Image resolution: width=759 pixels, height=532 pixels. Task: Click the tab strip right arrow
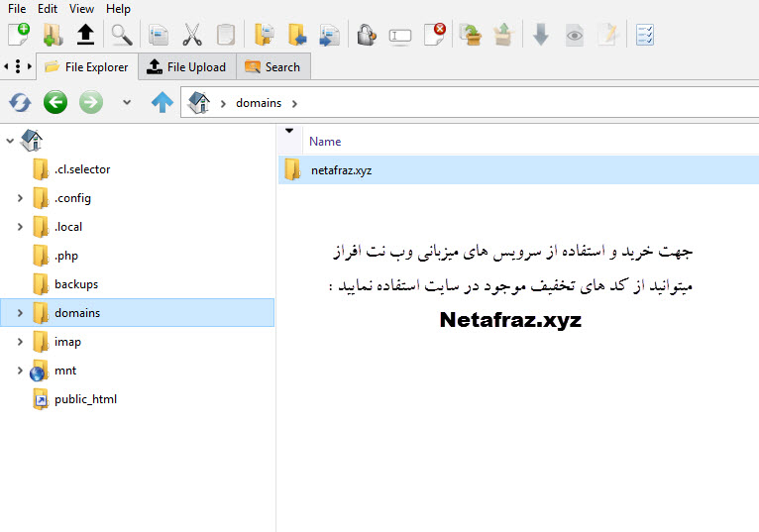(30, 66)
